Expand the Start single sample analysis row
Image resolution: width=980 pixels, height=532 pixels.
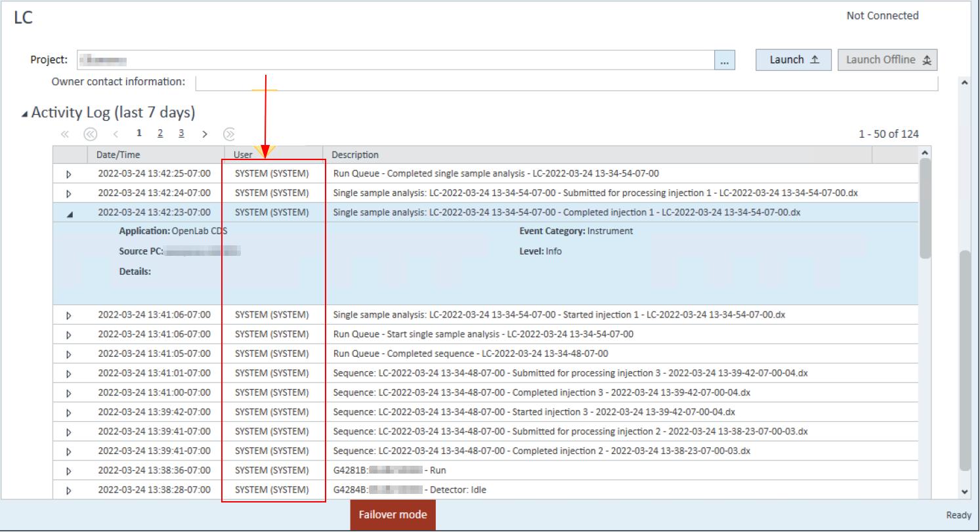tap(69, 335)
